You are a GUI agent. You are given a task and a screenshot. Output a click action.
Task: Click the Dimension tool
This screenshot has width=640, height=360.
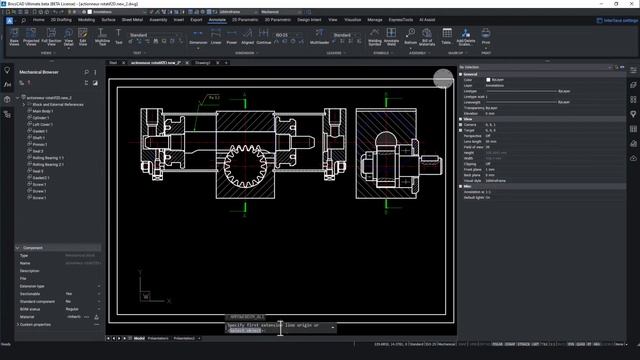(x=198, y=37)
